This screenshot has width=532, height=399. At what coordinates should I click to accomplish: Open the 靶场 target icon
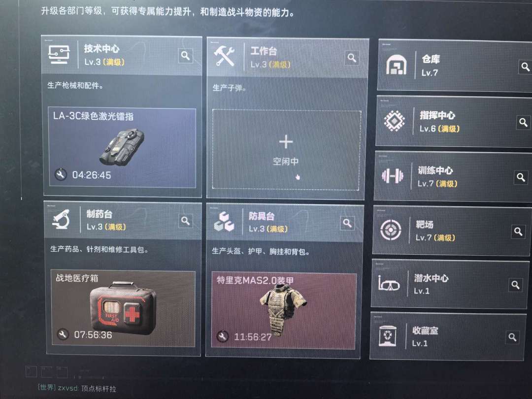coord(391,230)
